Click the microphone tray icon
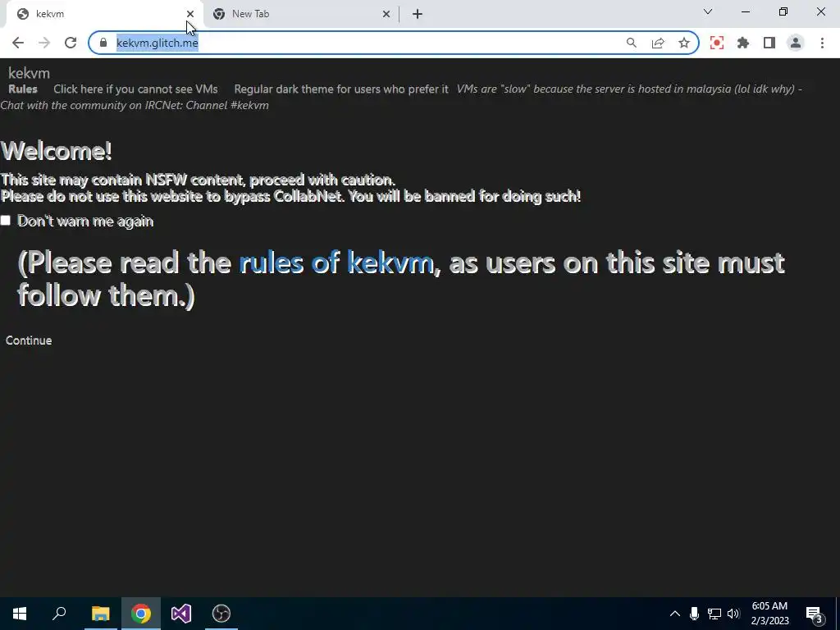The image size is (840, 630). pos(694,614)
